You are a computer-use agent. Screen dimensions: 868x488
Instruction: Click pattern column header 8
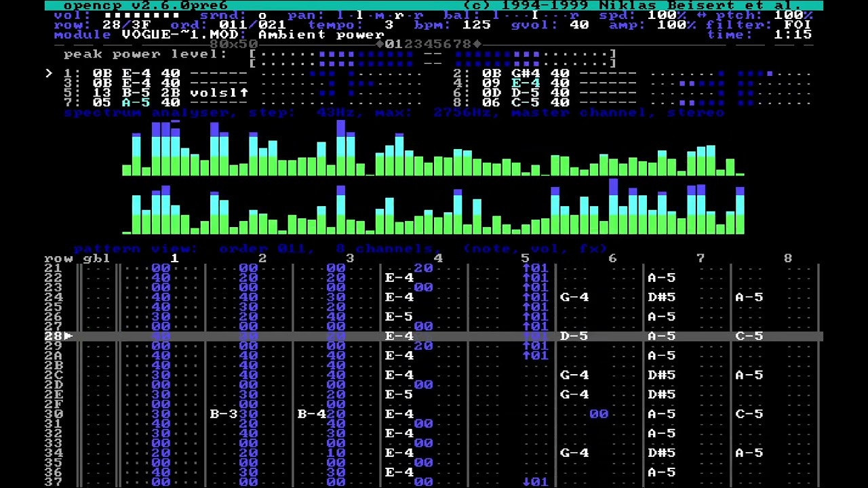[x=787, y=258]
